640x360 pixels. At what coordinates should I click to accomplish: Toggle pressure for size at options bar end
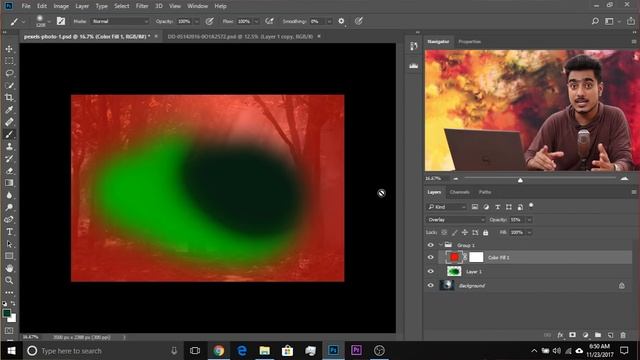click(x=358, y=21)
